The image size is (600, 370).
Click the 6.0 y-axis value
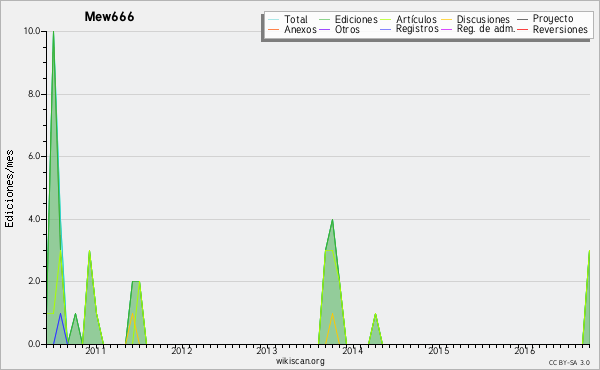34,156
